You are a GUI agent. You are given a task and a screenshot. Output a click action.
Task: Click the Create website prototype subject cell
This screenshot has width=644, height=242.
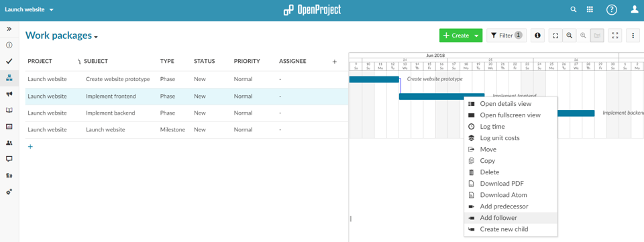118,79
